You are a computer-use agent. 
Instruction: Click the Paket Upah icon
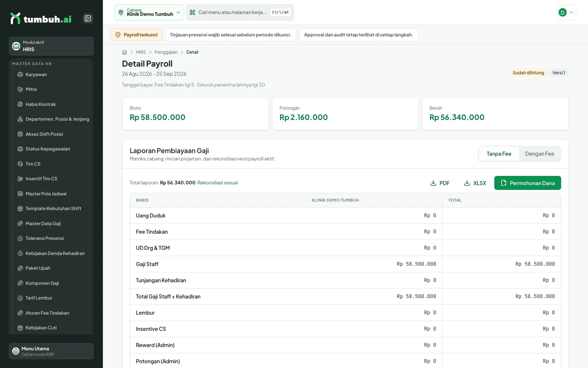click(x=20, y=268)
